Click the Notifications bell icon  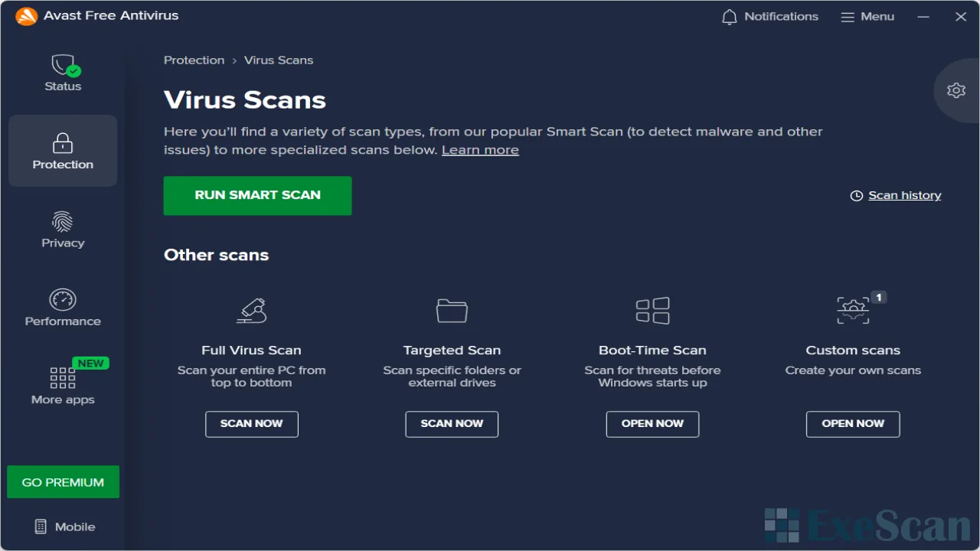(x=730, y=17)
